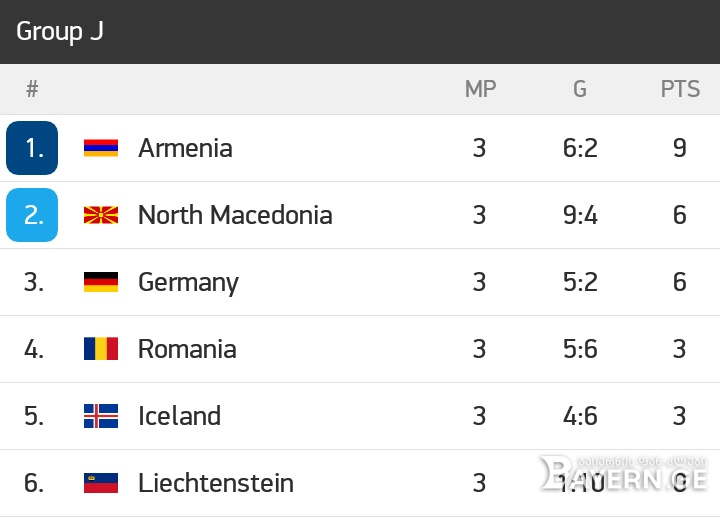Open the Germany team name
The image size is (720, 517).
point(188,283)
